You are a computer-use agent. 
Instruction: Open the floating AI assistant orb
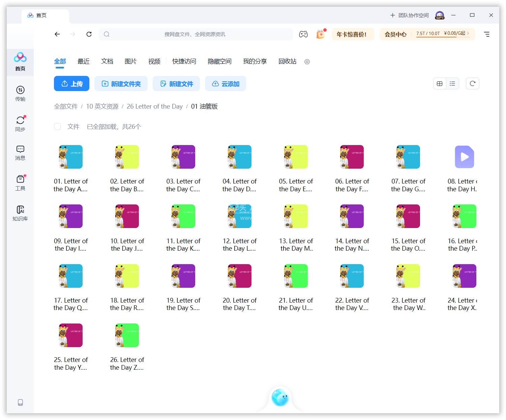click(280, 398)
